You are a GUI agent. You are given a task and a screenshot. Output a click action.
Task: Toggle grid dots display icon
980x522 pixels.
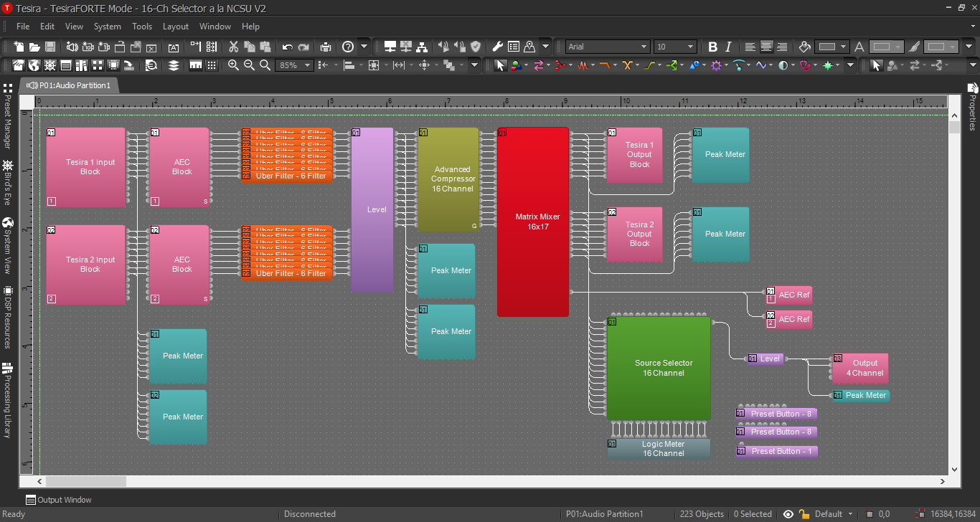click(x=212, y=65)
